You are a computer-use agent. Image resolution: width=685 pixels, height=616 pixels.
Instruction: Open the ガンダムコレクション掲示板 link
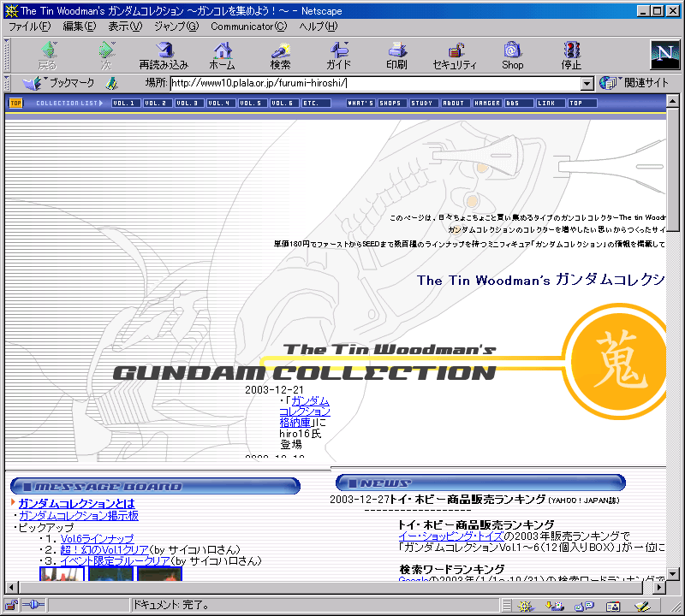[79, 516]
